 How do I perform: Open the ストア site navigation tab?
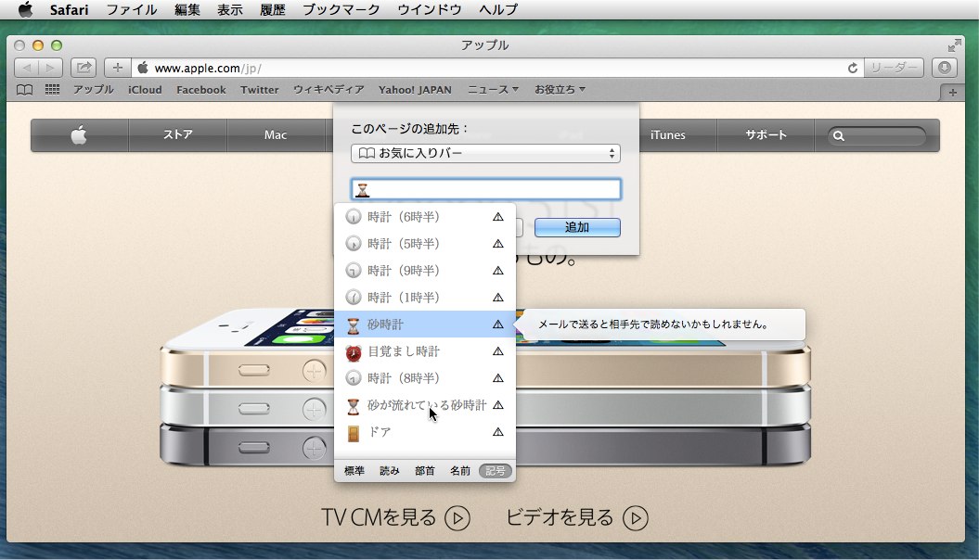point(178,134)
